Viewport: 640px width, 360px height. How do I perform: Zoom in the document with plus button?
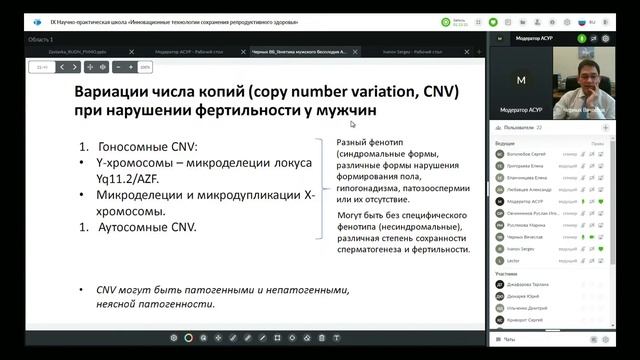[131, 67]
